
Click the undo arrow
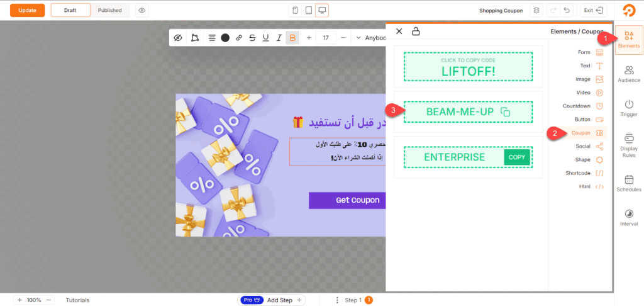coord(567,10)
